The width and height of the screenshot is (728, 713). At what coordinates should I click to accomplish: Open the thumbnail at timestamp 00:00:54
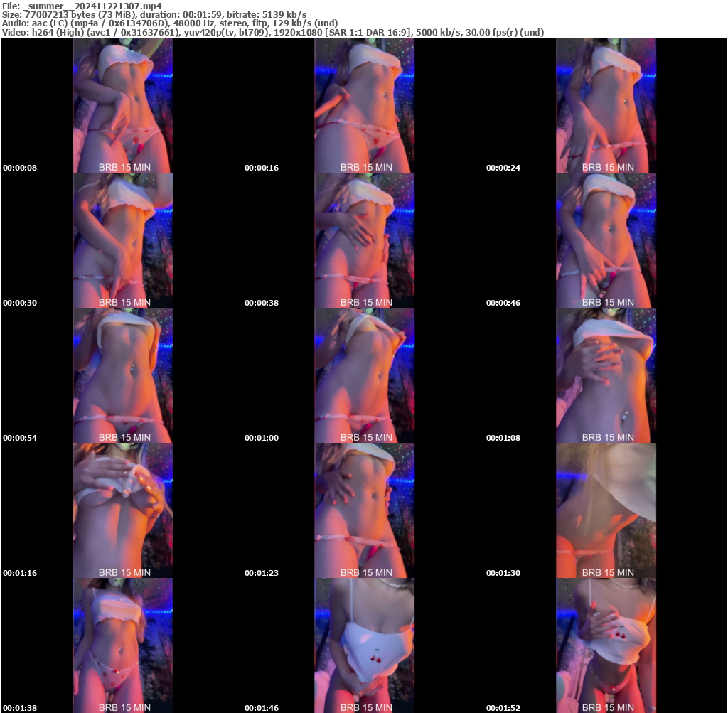tap(121, 374)
